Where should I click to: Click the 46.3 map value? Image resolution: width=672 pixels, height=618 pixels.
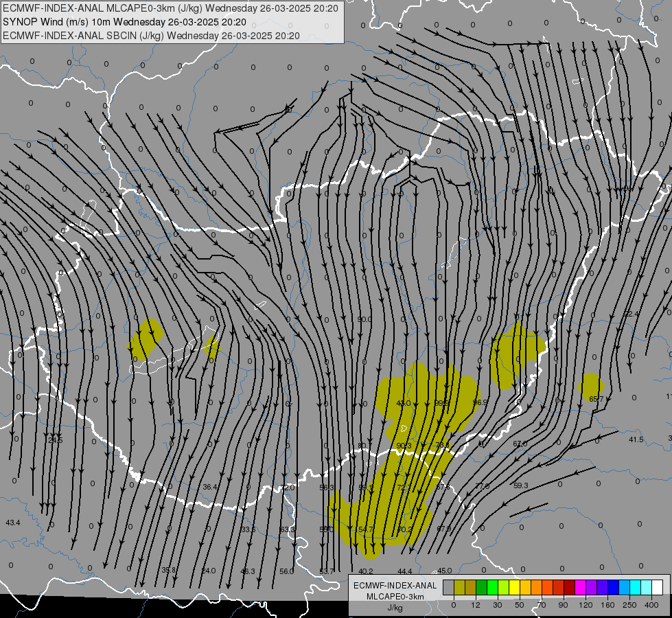click(248, 571)
